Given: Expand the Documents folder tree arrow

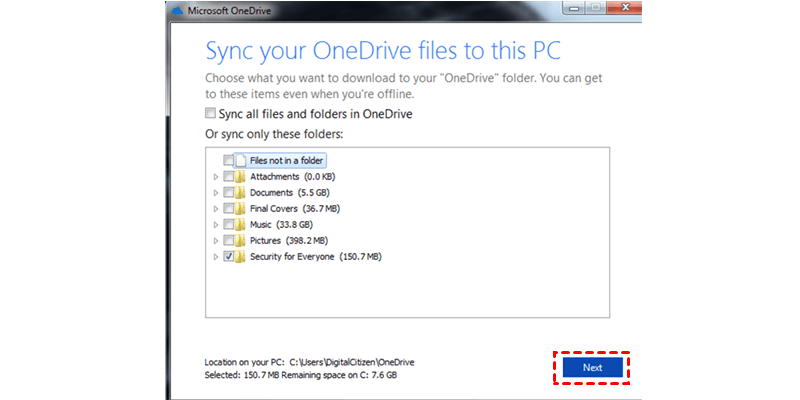Looking at the screenshot, I should 216,193.
